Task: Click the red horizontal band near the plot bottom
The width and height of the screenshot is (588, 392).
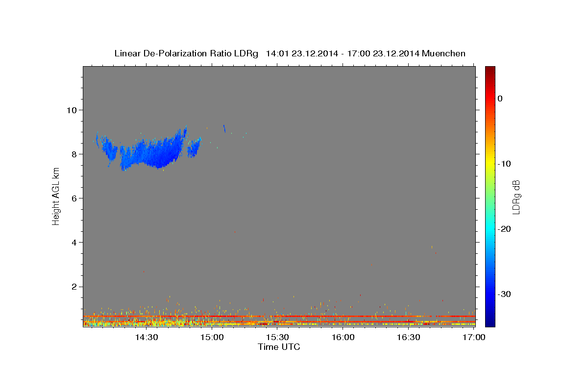Action: coord(279,317)
